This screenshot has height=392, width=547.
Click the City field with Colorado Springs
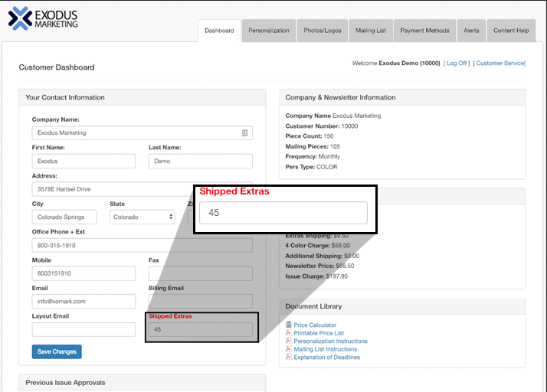pyautogui.click(x=64, y=217)
